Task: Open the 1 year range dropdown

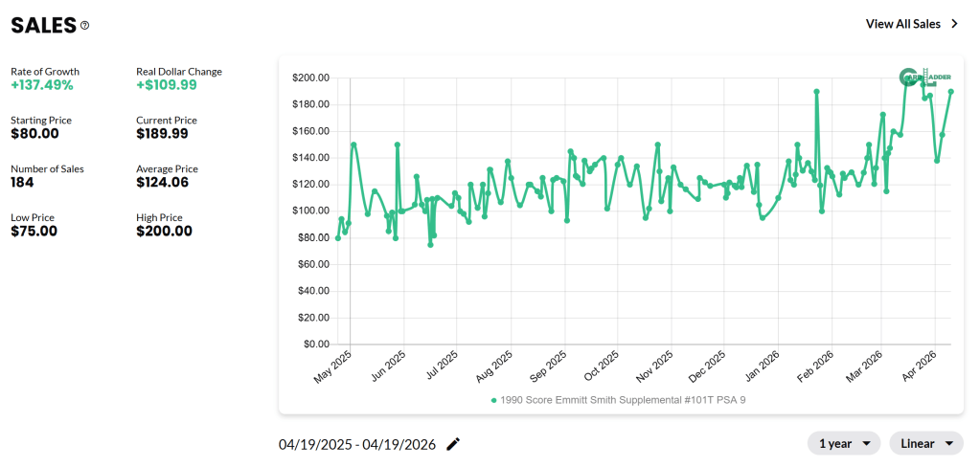Action: [x=844, y=443]
